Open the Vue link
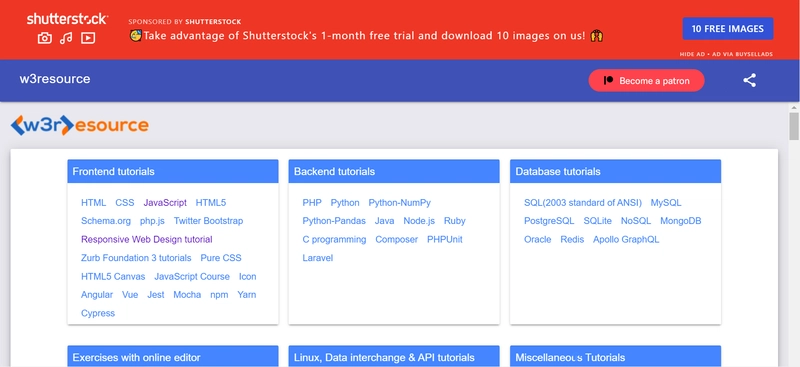The height and width of the screenshot is (367, 800). (130, 295)
